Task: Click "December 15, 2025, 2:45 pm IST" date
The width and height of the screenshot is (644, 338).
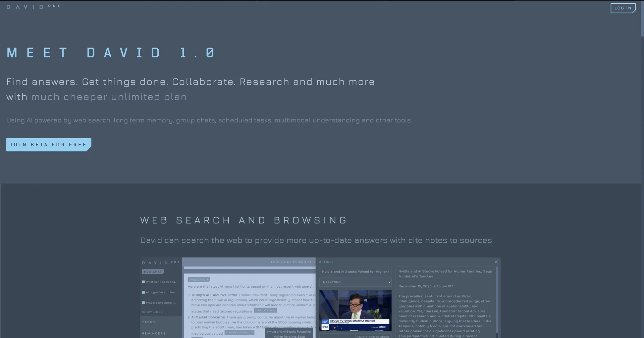Action: pos(426,286)
